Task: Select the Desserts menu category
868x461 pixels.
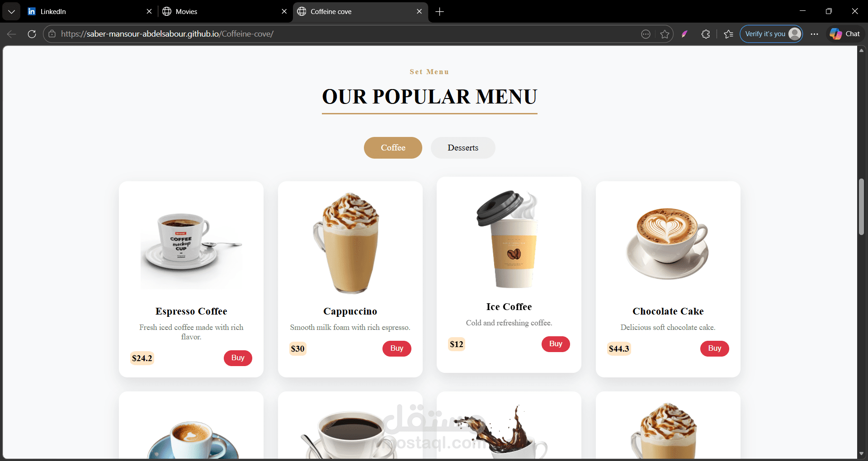Action: click(x=463, y=148)
